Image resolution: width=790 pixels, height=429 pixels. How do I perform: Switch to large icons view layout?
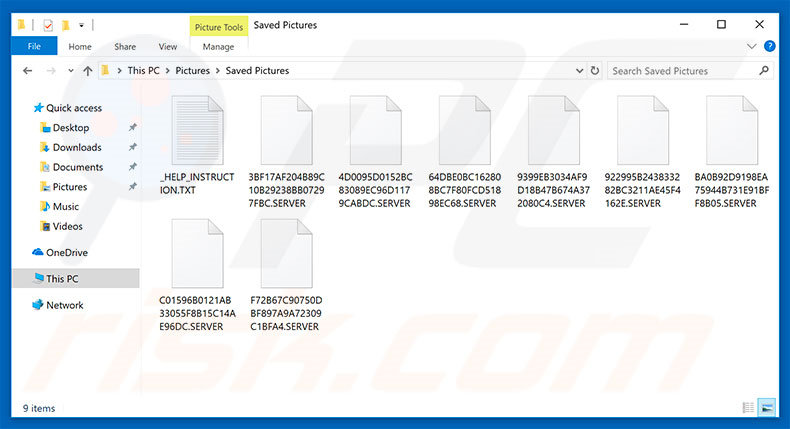(x=766, y=407)
